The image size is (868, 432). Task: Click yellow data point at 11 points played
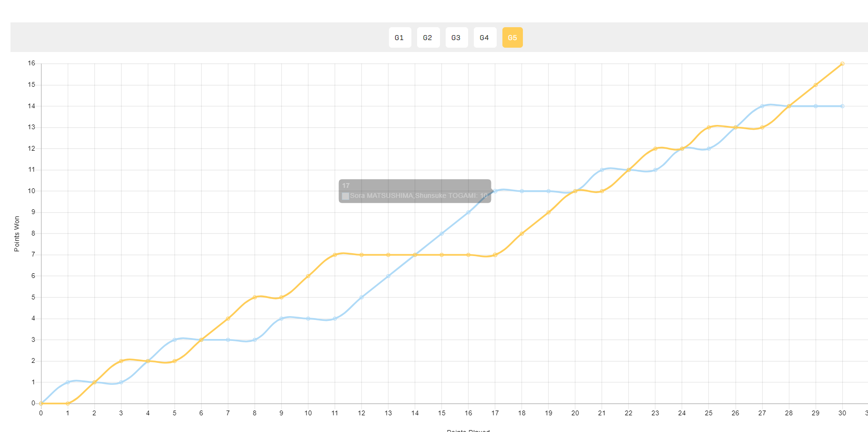[335, 255]
